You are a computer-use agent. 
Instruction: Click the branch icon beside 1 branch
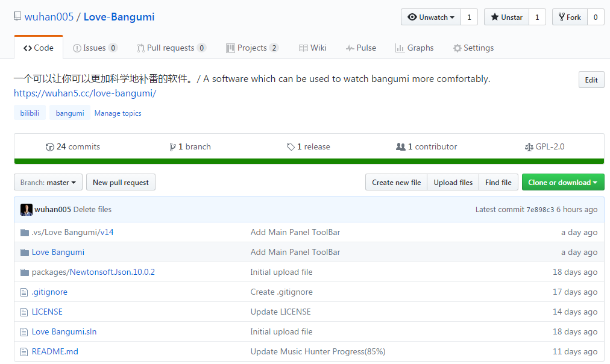click(x=172, y=147)
